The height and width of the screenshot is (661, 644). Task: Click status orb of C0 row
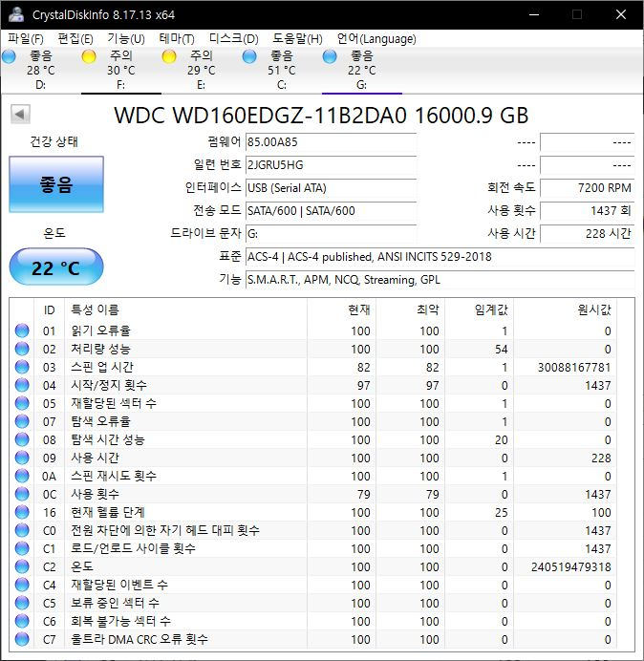[22, 530]
